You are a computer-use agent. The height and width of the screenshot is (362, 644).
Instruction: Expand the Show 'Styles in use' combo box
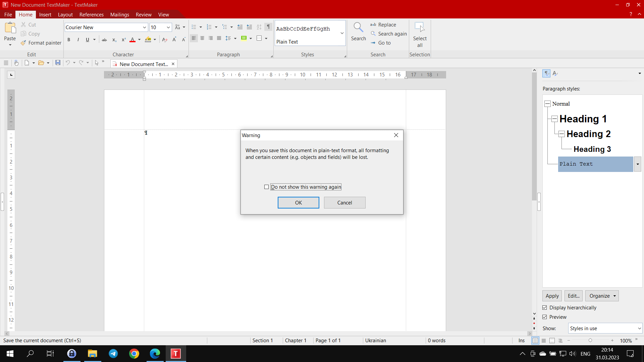[639, 328]
